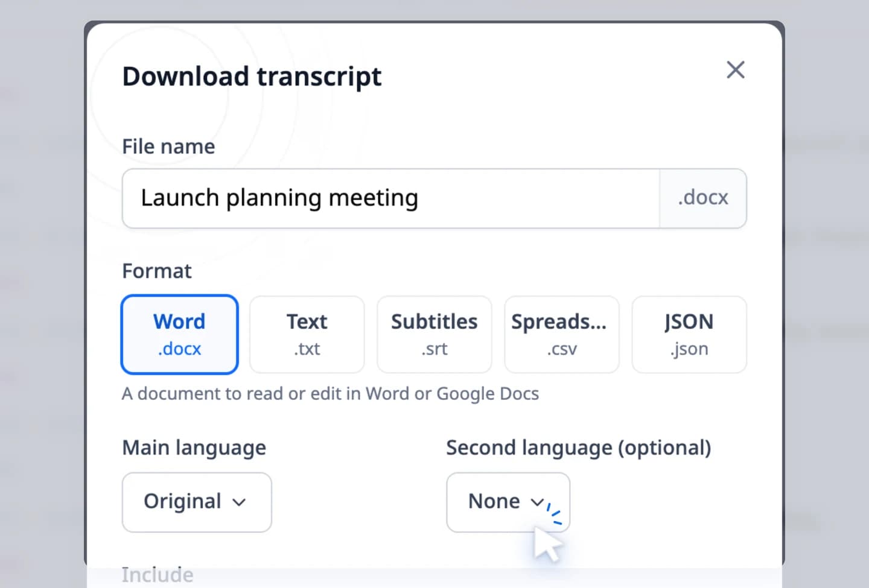The image size is (869, 588).
Task: Click the 'Second language (optional)' label
Action: coord(579,448)
